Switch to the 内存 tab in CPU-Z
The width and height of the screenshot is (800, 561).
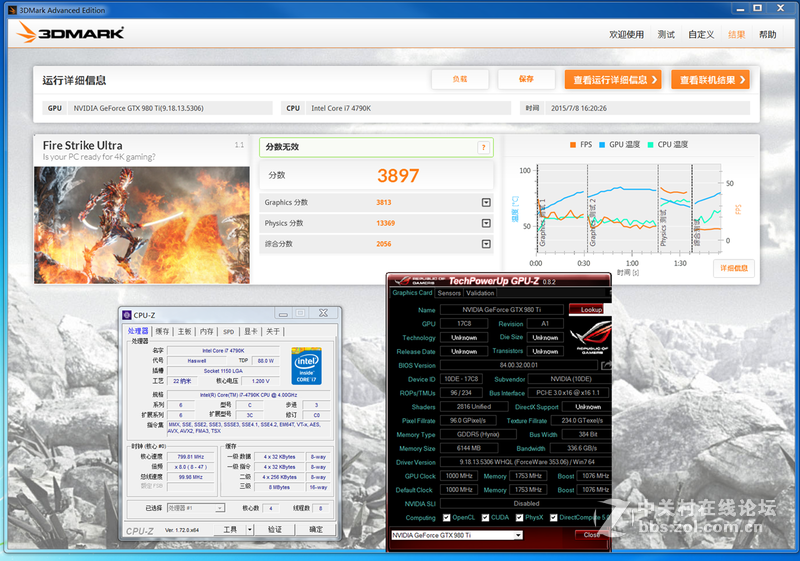click(x=206, y=332)
